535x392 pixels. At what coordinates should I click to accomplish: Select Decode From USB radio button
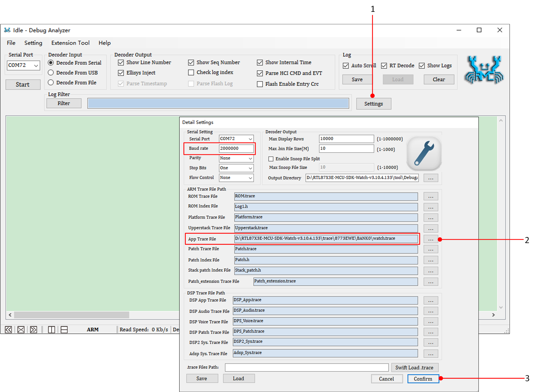tap(51, 73)
